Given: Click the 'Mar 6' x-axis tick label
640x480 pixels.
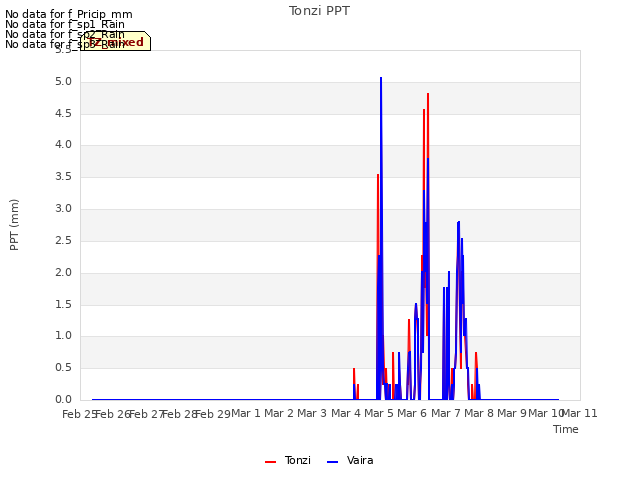Looking at the screenshot, I should point(412,413).
